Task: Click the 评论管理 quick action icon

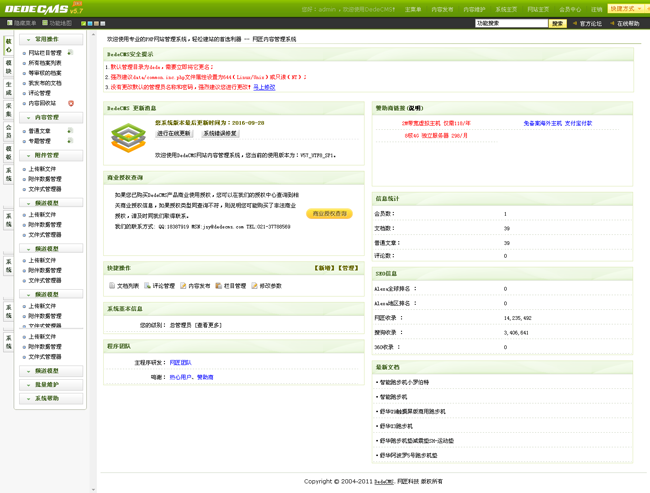Action: [x=147, y=286]
